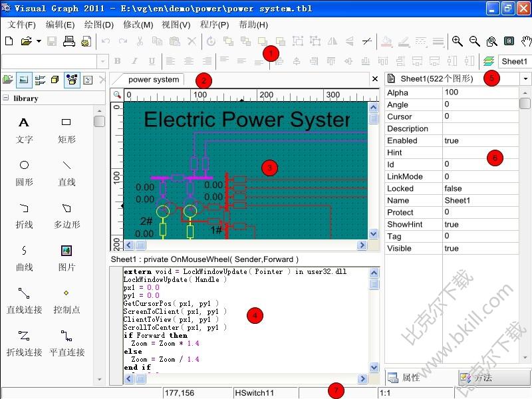This screenshot has height=399, width=532.
Task: Close the power system document tab
Action: [375, 79]
